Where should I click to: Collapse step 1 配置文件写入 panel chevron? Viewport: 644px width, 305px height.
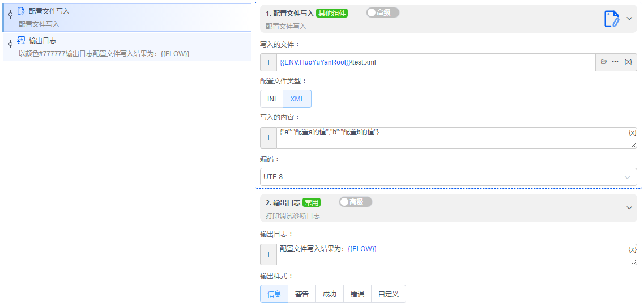[629, 19]
